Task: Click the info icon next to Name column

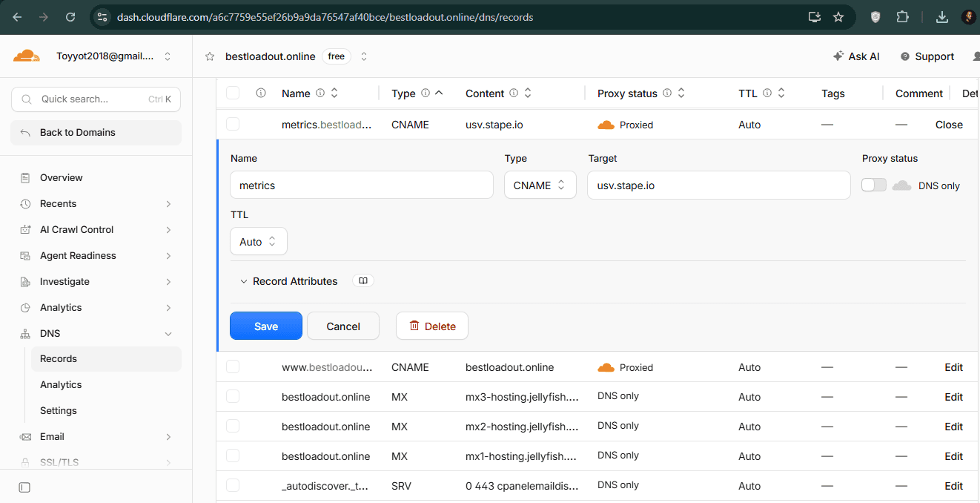Action: click(x=320, y=93)
